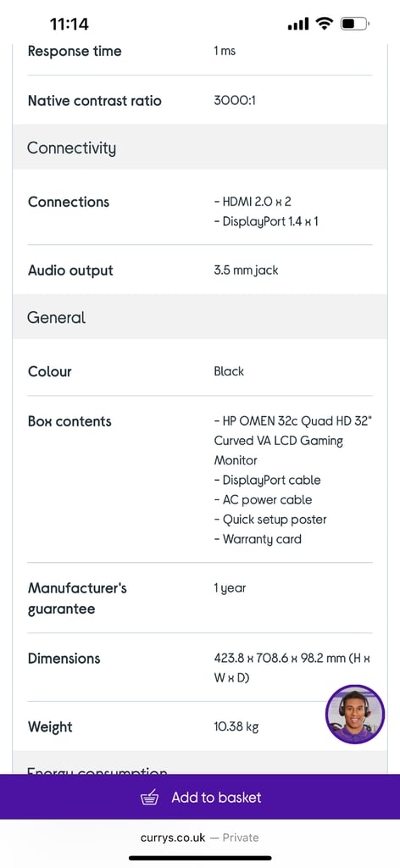Image resolution: width=400 pixels, height=868 pixels.
Task: Tap the currys.co.uk address bar
Action: tap(200, 837)
